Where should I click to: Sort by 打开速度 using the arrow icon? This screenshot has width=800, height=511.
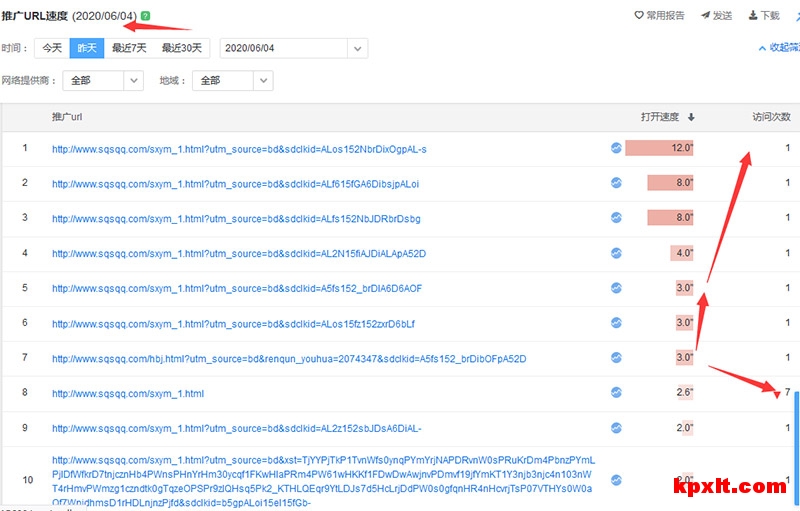691,117
